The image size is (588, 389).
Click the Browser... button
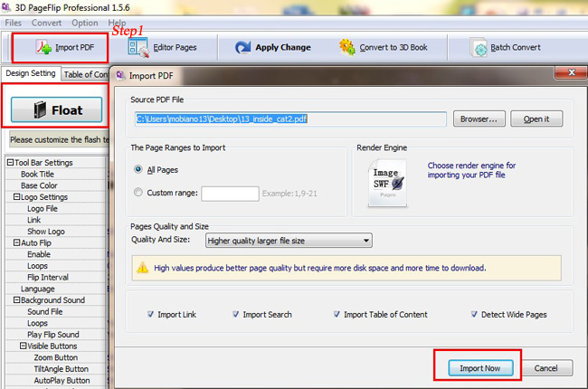479,119
